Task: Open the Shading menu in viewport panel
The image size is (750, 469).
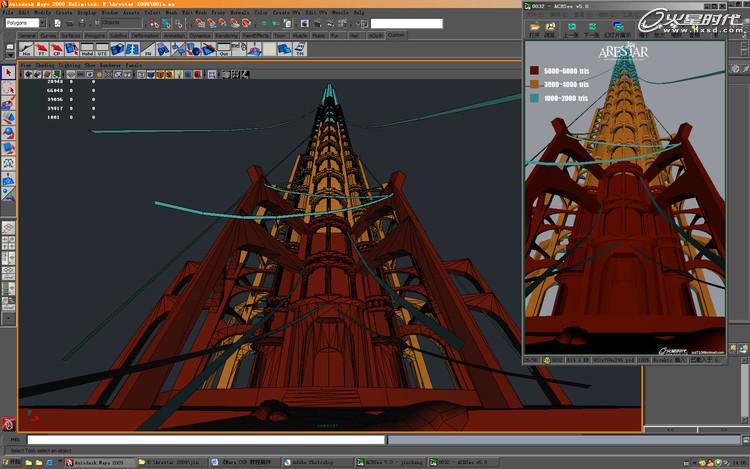Action: tap(45, 65)
